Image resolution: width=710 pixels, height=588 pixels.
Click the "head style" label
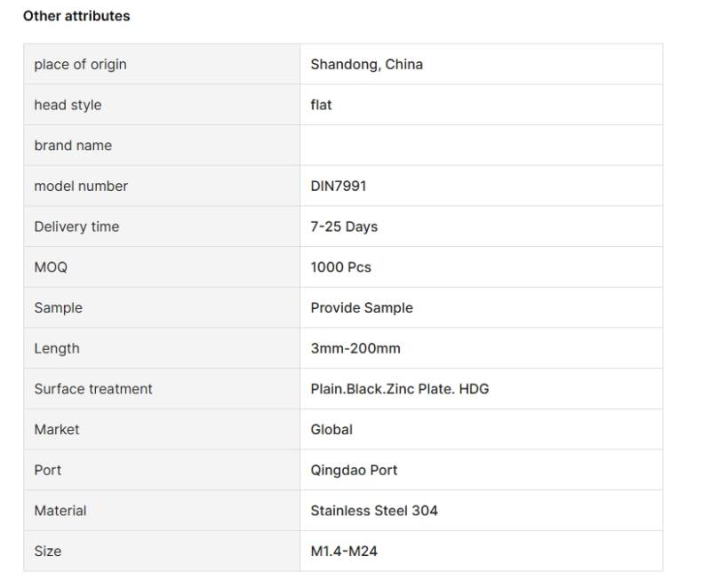[68, 105]
